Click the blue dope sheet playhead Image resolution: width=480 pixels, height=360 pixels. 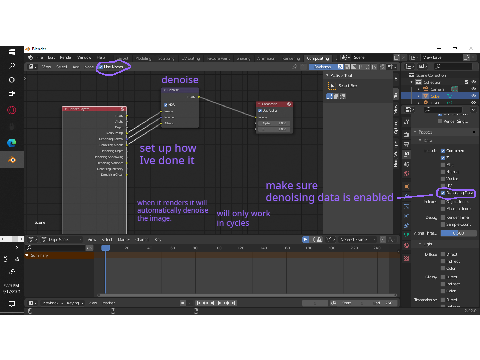point(105,248)
